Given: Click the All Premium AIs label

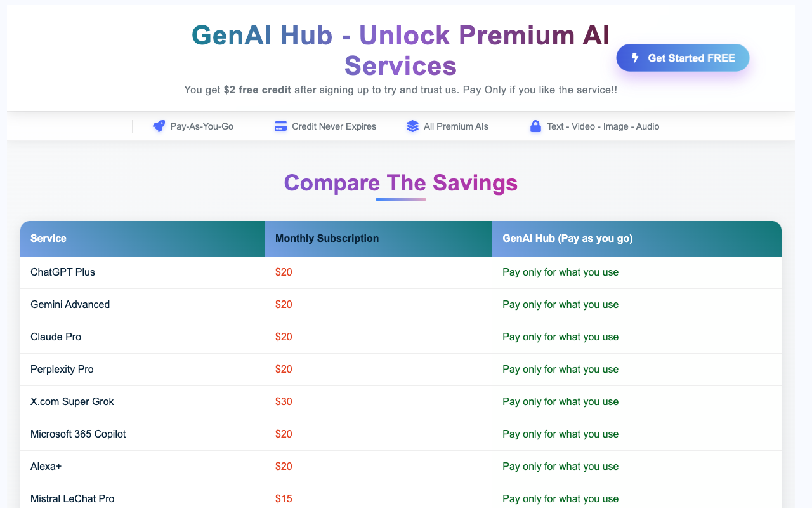Looking at the screenshot, I should (x=456, y=126).
